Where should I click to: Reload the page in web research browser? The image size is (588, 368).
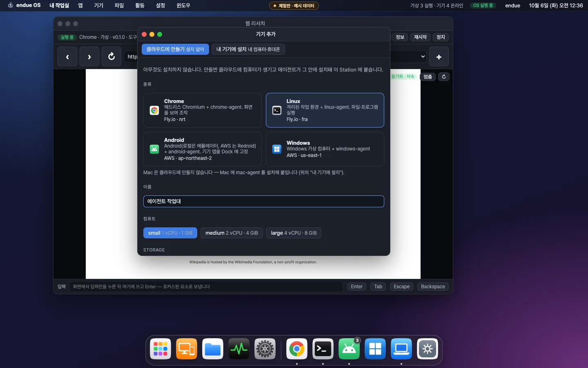(111, 57)
